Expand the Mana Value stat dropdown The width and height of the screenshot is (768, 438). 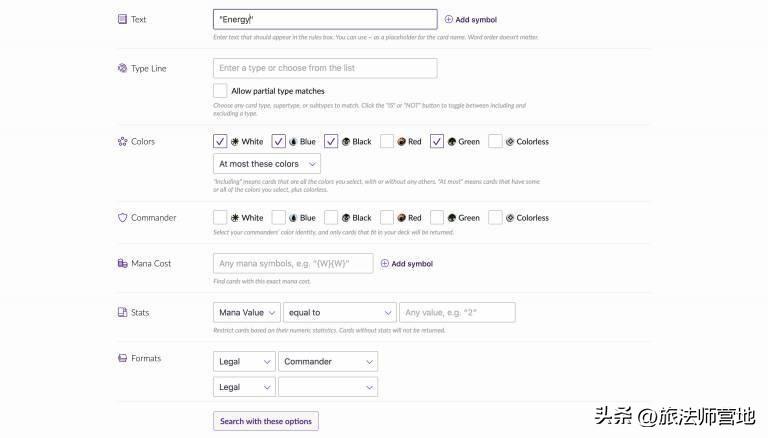[247, 313]
